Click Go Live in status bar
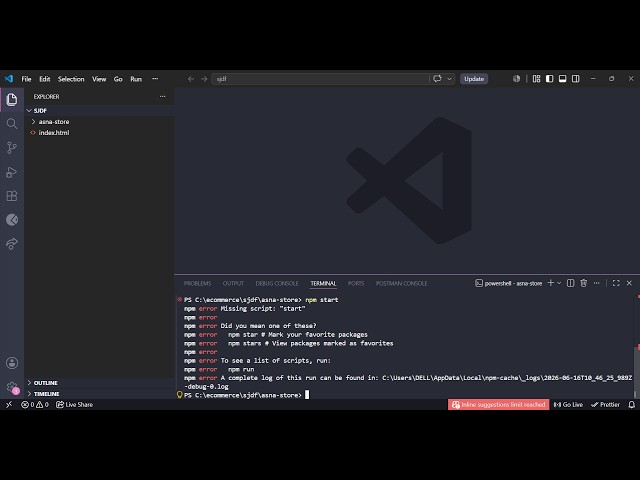 (568, 404)
